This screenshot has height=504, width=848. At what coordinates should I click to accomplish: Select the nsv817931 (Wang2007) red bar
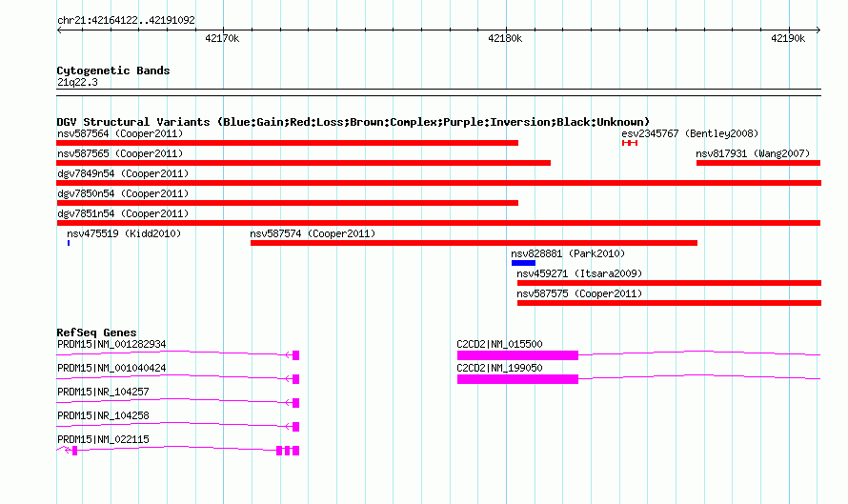pos(758,163)
